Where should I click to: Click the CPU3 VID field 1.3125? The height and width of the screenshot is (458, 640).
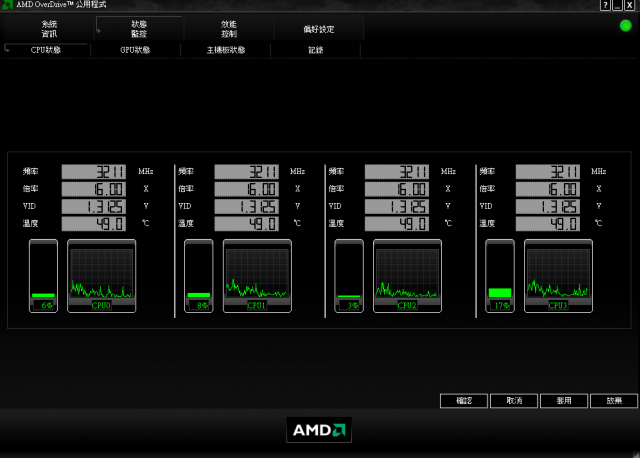click(548, 207)
